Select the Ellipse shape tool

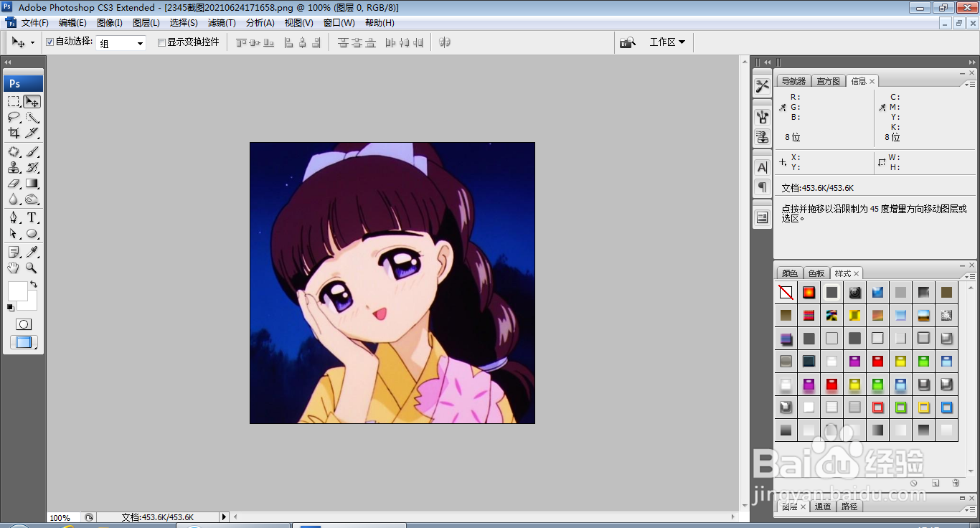(32, 234)
